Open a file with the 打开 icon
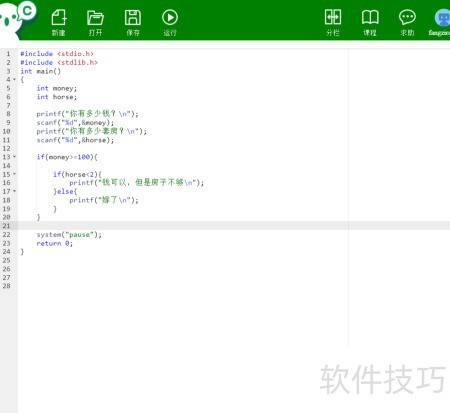The height and width of the screenshot is (413, 450). pos(95,22)
